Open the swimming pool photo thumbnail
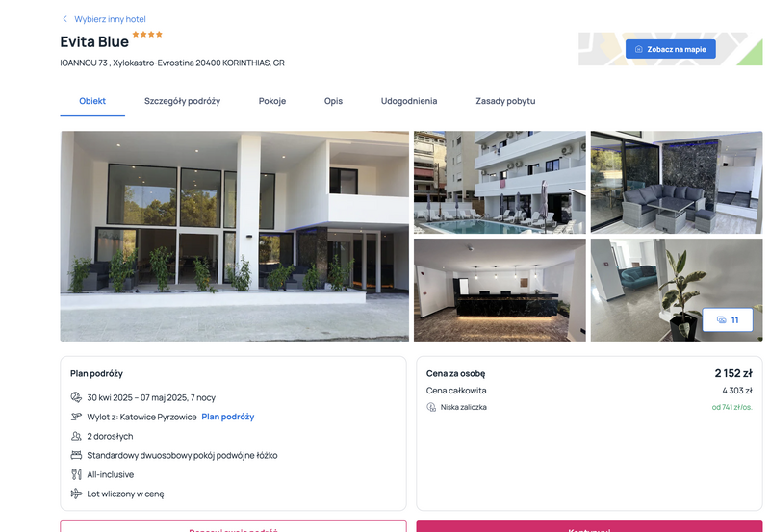The image size is (770, 532). (x=500, y=182)
